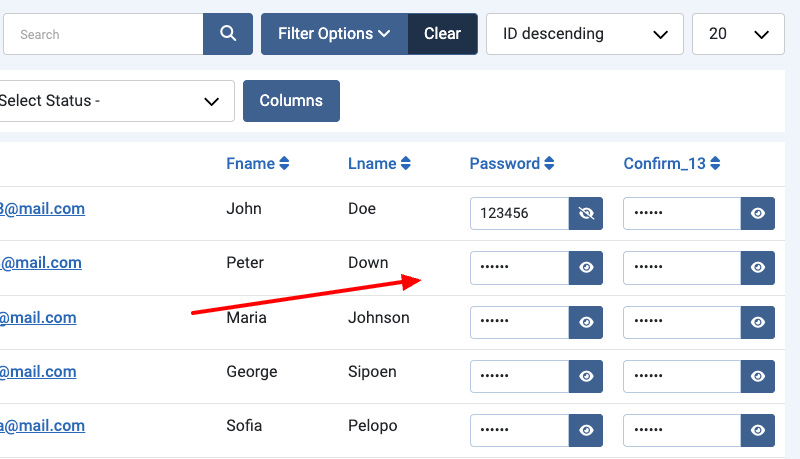Click Peter Down's Confirm_13 masked field
Screen dimensions: 800x459
coord(682,267)
